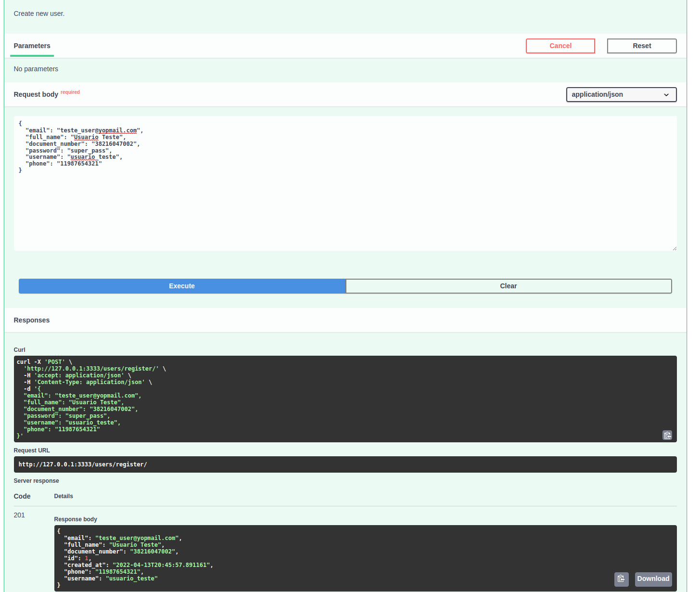This screenshot has width=700, height=592.
Task: Click inside the request body JSON textarea
Action: pos(345,183)
